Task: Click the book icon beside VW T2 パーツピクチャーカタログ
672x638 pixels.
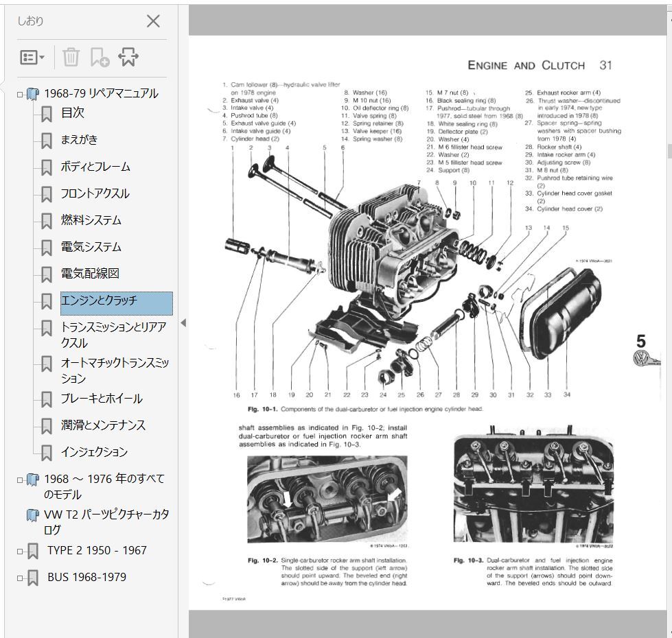Action: [x=33, y=515]
